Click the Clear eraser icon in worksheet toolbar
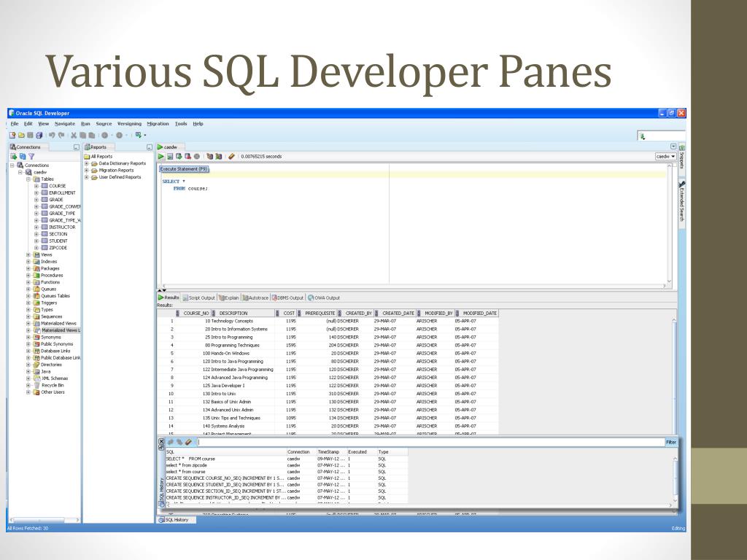 coord(231,156)
